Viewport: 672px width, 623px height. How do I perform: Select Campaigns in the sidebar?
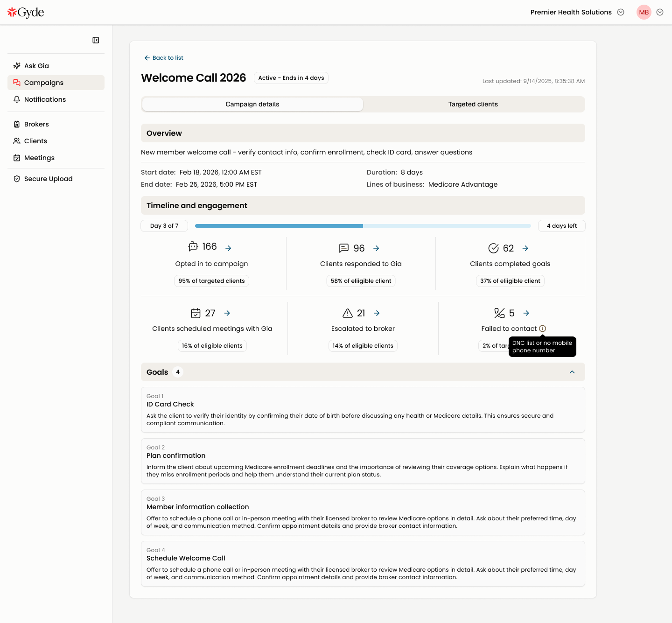56,83
